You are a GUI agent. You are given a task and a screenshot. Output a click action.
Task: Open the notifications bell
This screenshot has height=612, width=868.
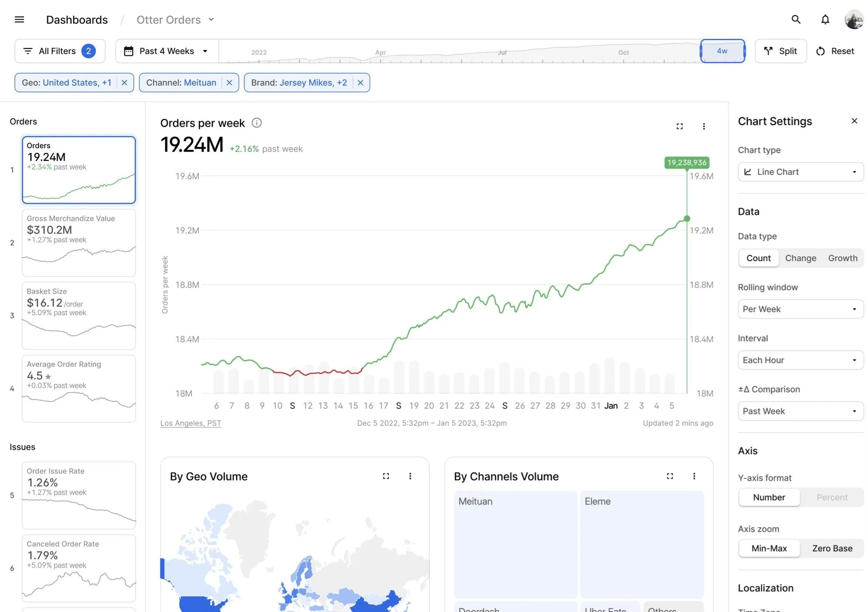[825, 20]
